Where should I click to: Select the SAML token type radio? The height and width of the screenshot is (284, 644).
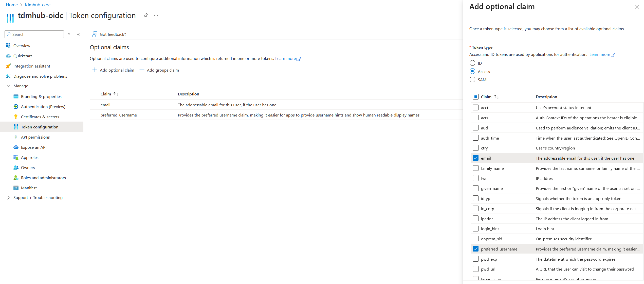pyautogui.click(x=472, y=80)
